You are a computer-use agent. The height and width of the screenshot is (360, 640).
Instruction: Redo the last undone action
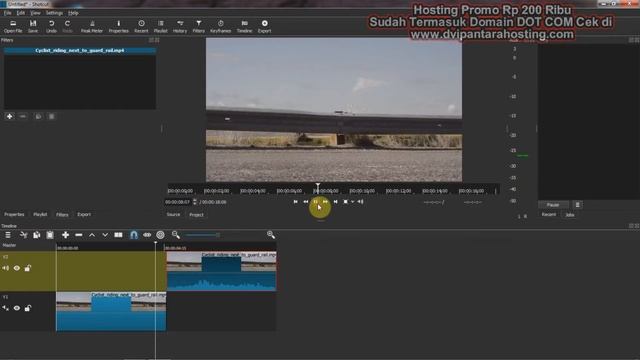click(x=67, y=27)
